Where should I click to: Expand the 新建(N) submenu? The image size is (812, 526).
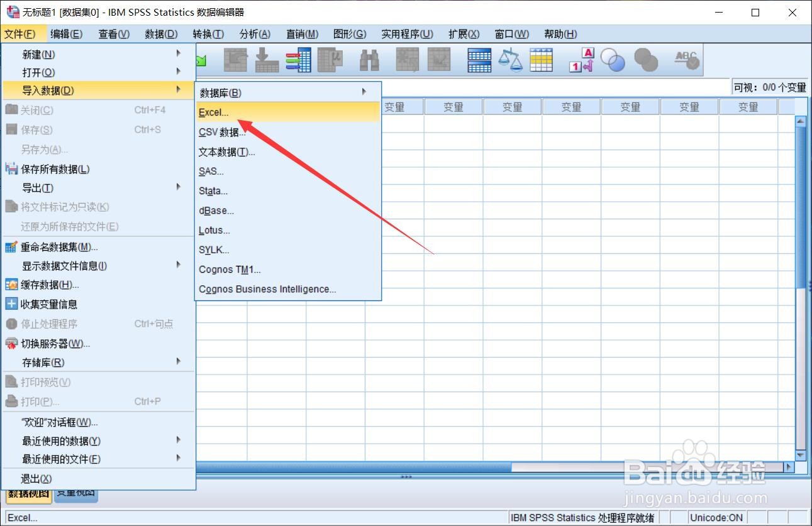pos(99,55)
